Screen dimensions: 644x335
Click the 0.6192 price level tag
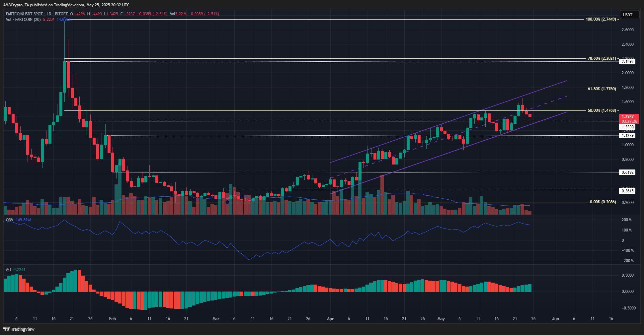pos(627,172)
